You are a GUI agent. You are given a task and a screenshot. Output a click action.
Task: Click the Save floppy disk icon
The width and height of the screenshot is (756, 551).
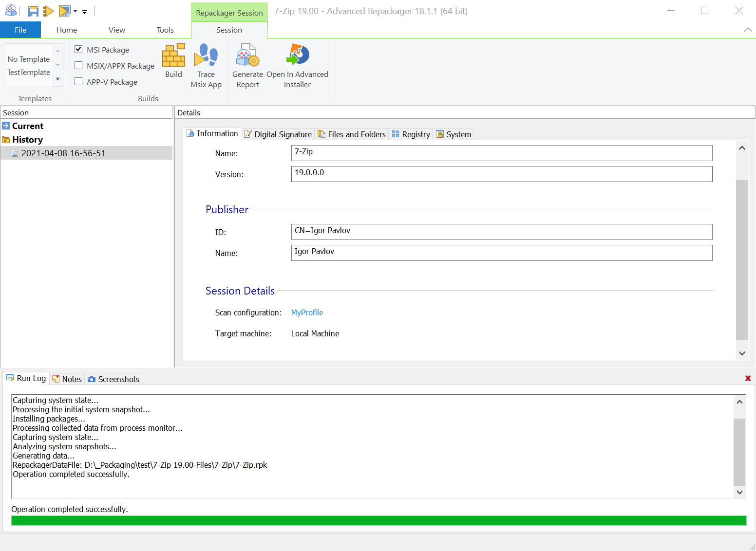pos(33,11)
